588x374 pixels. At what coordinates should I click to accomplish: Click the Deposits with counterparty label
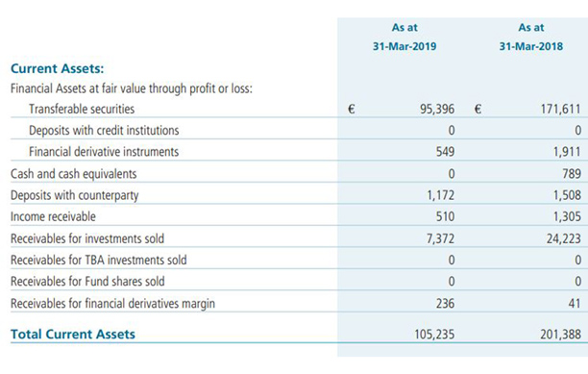pyautogui.click(x=75, y=195)
